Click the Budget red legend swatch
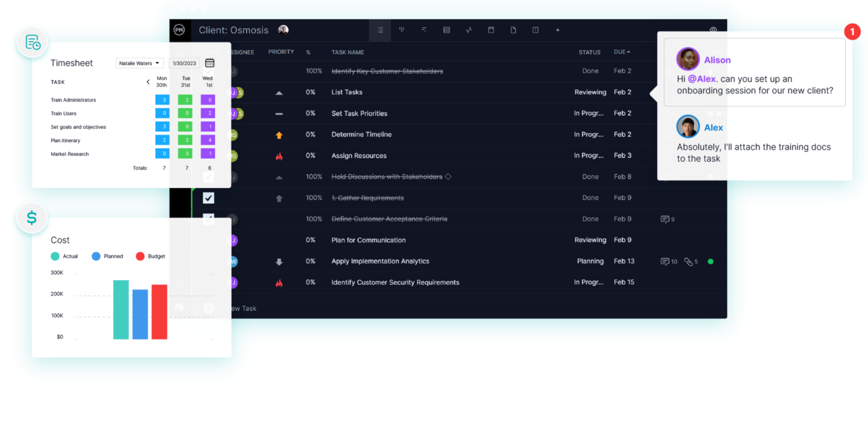The height and width of the screenshot is (434, 868). [x=140, y=256]
